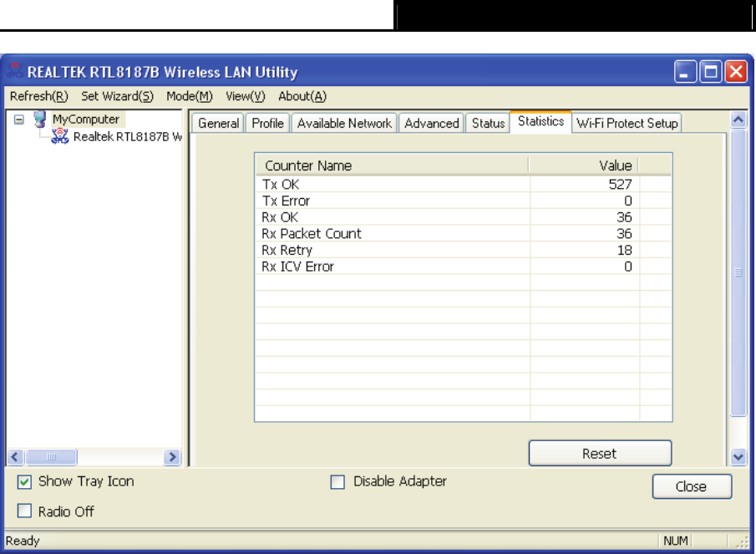Click the Realtek adapter icon in tree
The height and width of the screenshot is (554, 756).
(60, 136)
